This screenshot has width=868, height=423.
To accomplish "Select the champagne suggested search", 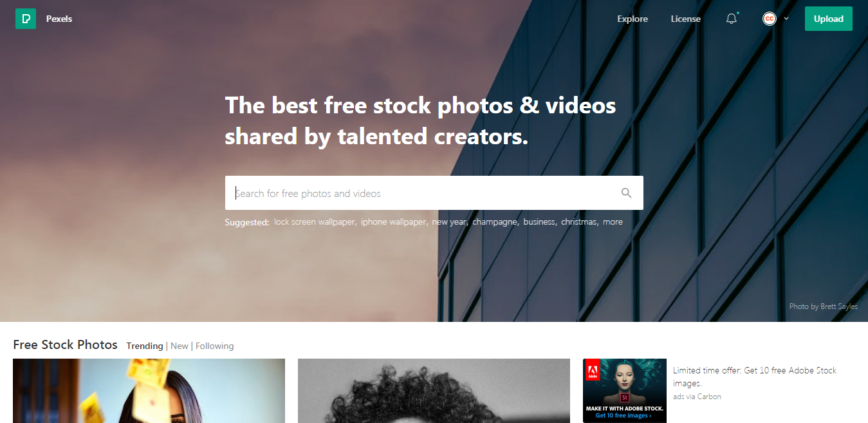I will tap(495, 221).
